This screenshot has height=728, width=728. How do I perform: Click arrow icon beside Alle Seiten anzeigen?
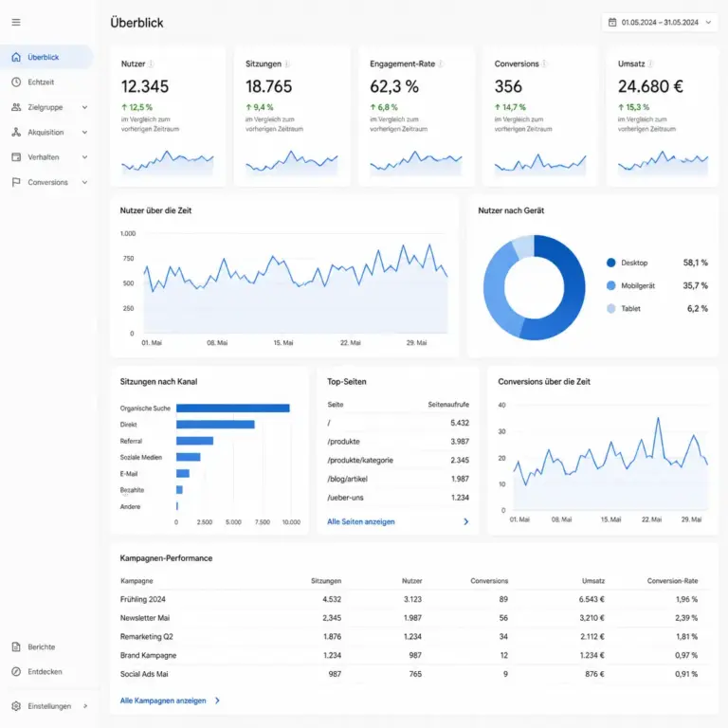tap(466, 522)
